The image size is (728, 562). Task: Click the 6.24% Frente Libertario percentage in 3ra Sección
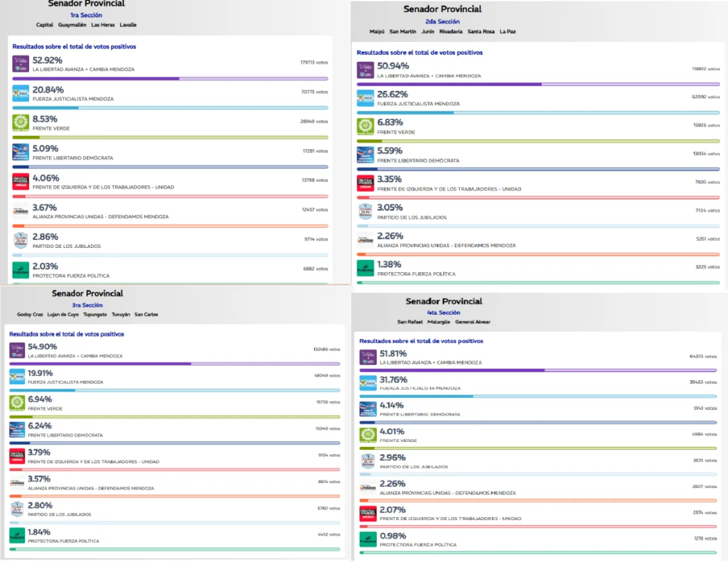40,426
